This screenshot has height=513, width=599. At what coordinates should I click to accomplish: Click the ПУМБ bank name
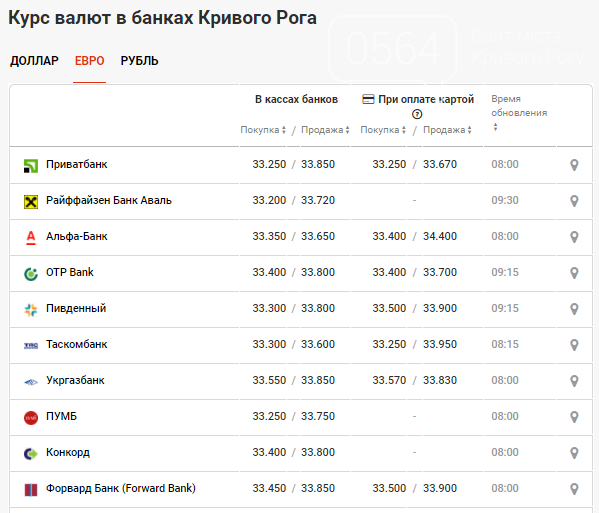coord(62,416)
